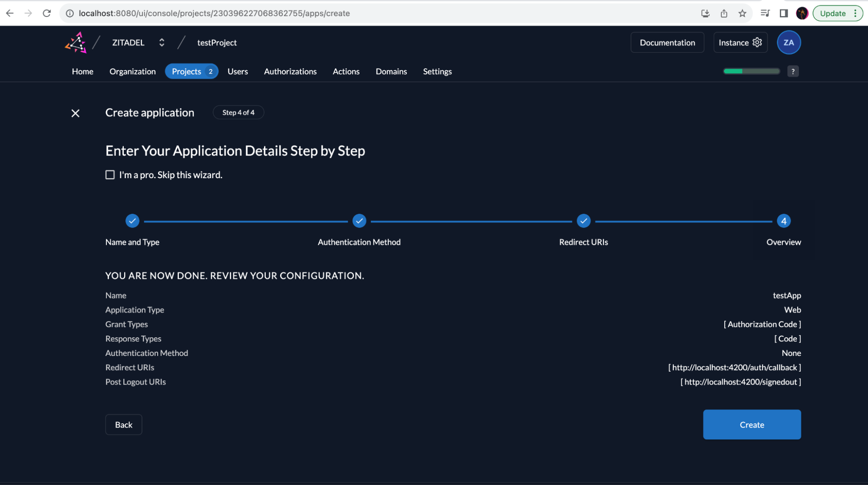This screenshot has height=485, width=868.
Task: Click the Create application button
Action: pos(752,424)
